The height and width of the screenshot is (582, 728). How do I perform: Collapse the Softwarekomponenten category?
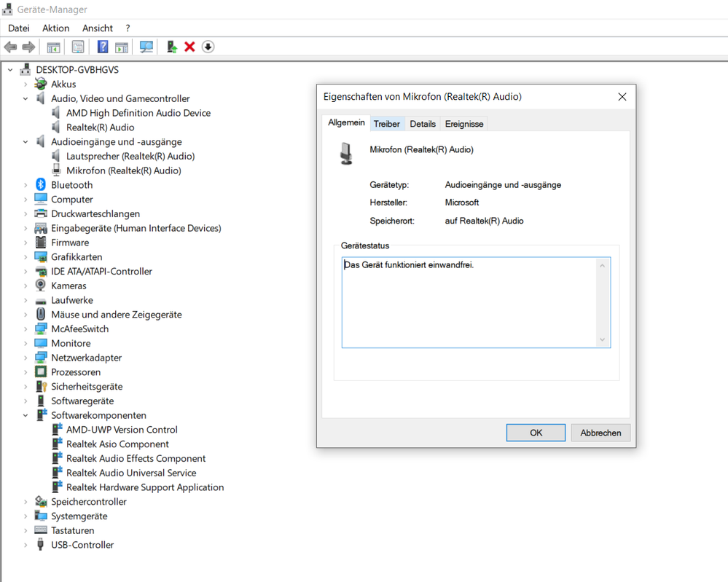point(26,415)
